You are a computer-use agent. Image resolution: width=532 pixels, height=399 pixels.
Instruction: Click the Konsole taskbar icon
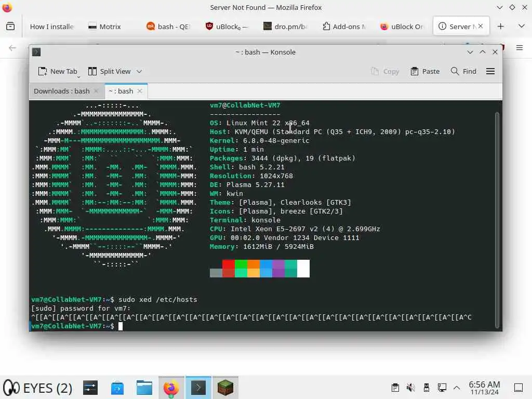(198, 388)
